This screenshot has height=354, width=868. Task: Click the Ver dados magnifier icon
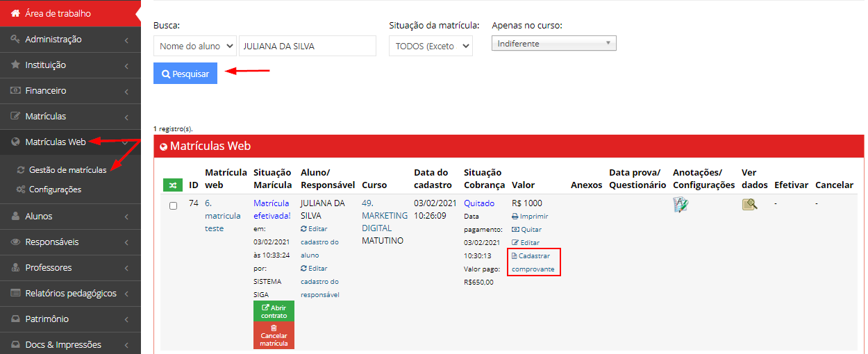pyautogui.click(x=749, y=204)
